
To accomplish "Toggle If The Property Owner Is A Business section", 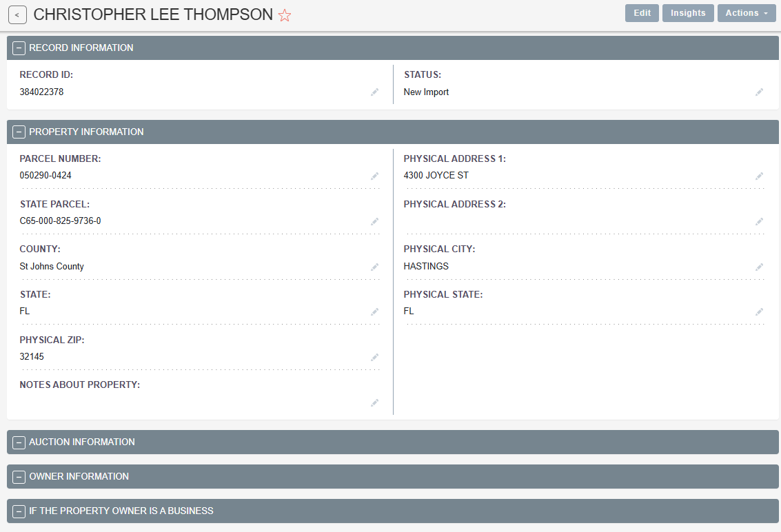I will [19, 511].
